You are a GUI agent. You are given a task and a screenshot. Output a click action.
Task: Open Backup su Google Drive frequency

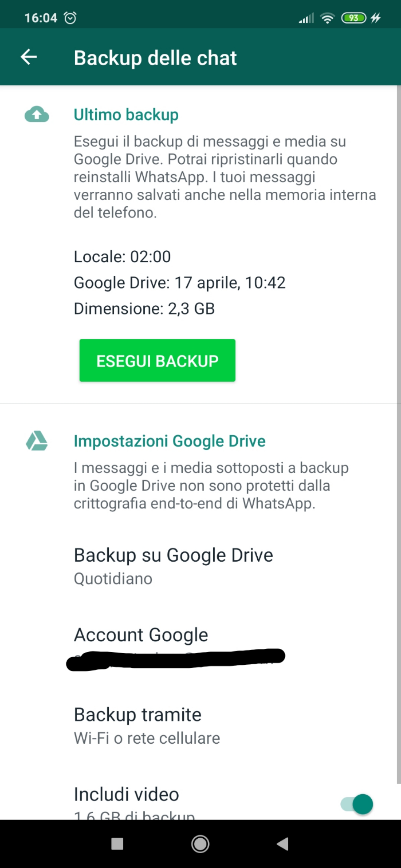(200, 566)
